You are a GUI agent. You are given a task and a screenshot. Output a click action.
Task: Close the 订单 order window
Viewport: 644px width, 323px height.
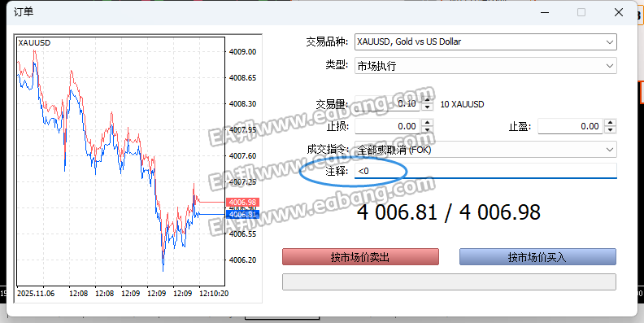pos(619,12)
